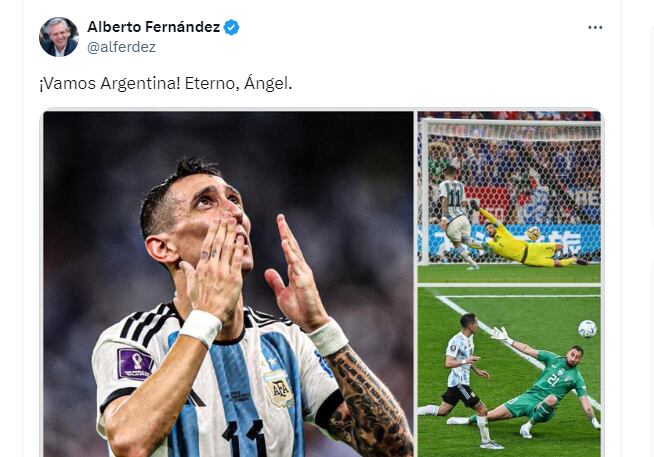
Task: Click the tweet text ¡Vamos Argentina!
Action: tap(110, 84)
